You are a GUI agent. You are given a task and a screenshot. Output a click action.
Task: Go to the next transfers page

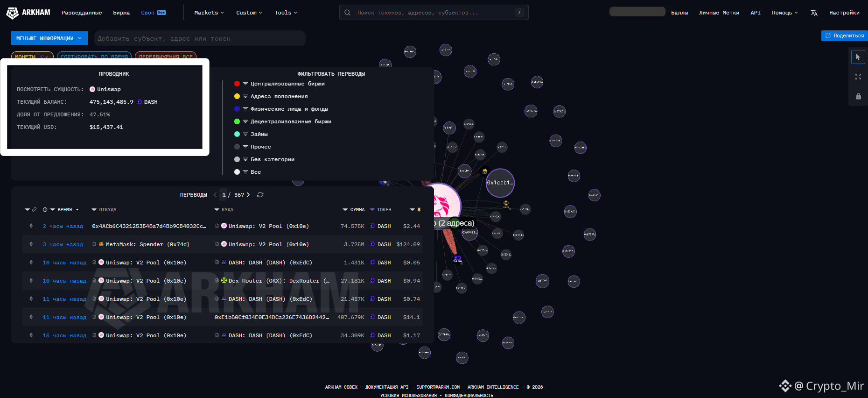[x=248, y=195]
